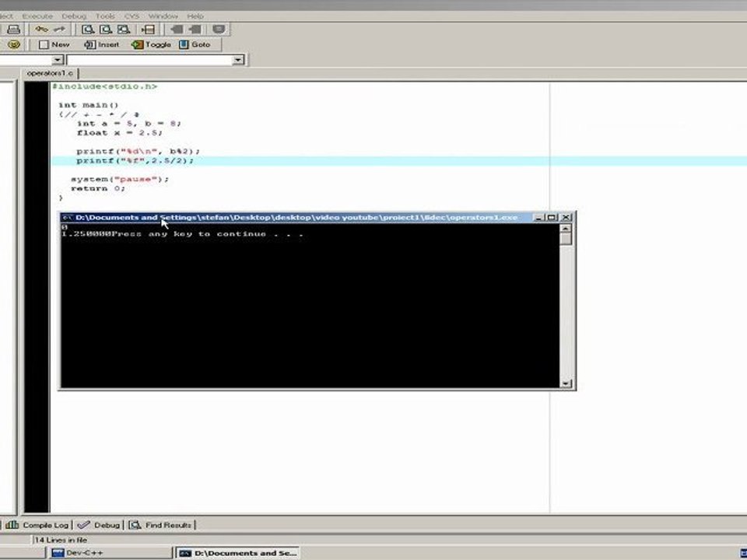This screenshot has width=747, height=560.
Task: Click the Toggle bookmarks button
Action: point(151,45)
